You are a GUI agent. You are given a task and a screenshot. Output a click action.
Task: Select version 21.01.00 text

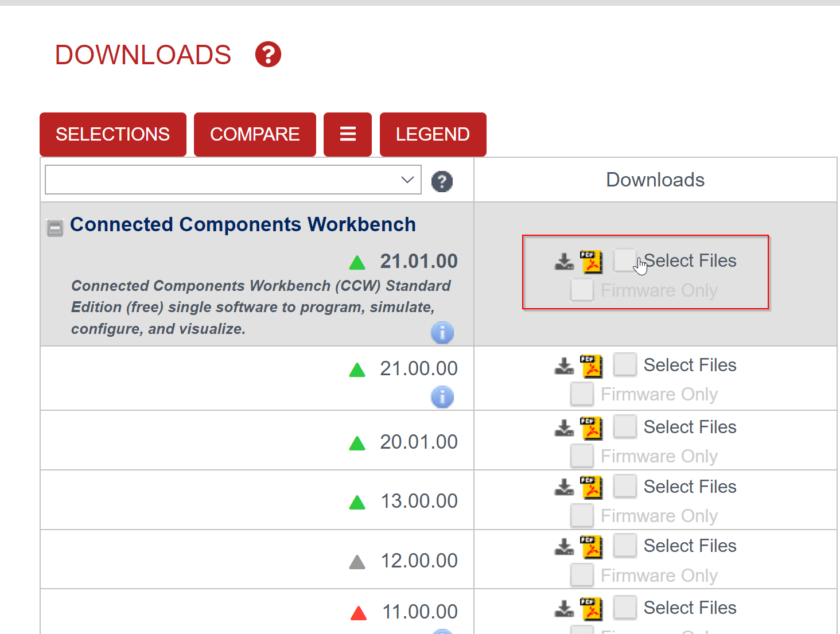(419, 261)
